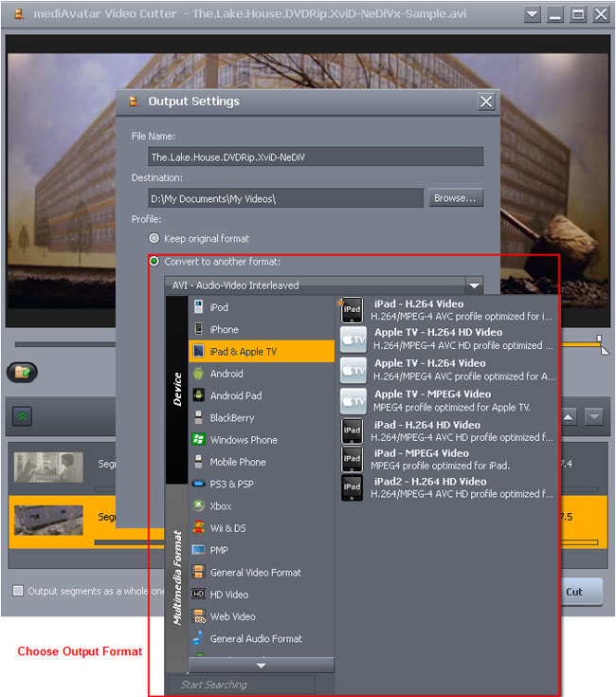Viewport: 616px width, 697px height.
Task: Choose the iPad2 - H.264 HD Video icon
Action: point(352,487)
